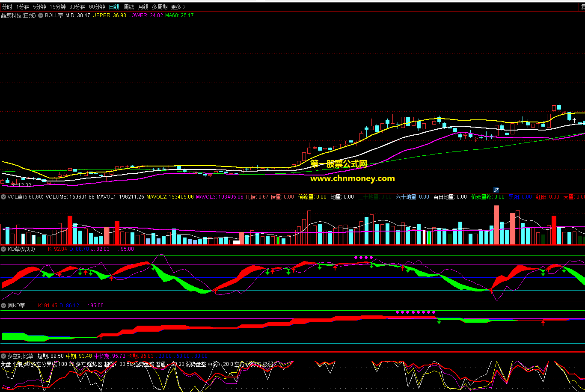The image size is (585, 392).
Task: Click the 短期: 89.50 reading
Action: [x=50, y=356]
